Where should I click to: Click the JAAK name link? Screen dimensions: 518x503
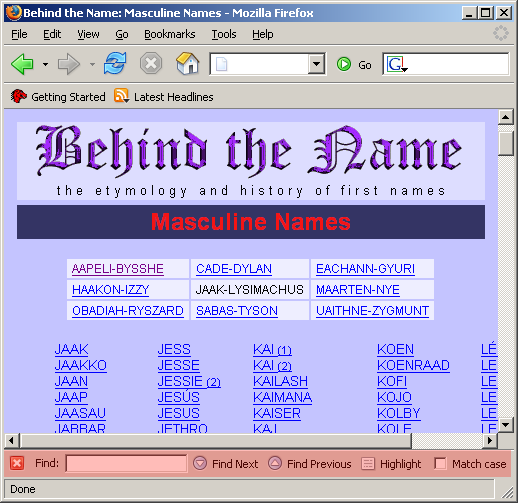[x=72, y=349]
